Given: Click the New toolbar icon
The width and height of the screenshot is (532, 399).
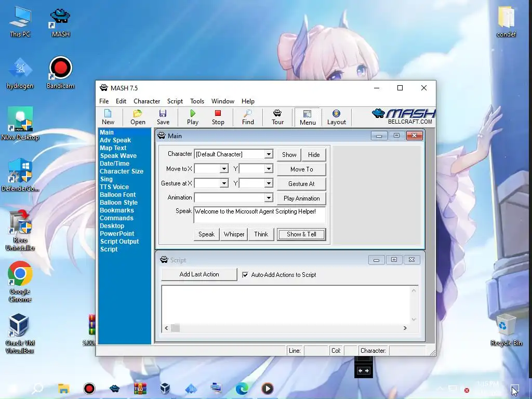Looking at the screenshot, I should (108, 117).
